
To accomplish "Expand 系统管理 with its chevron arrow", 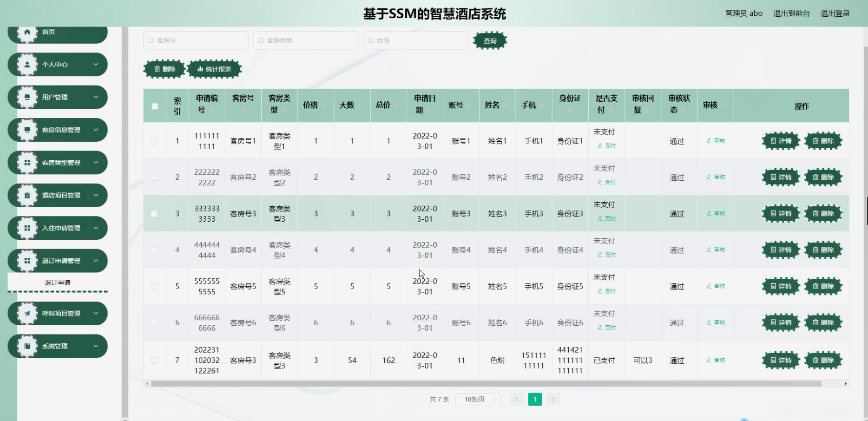I will click(96, 346).
